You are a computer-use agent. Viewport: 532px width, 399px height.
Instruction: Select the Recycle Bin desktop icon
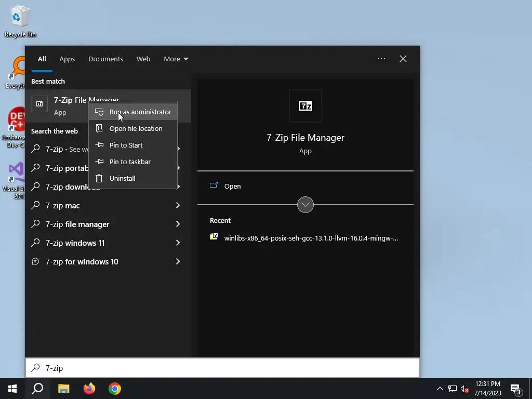[20, 21]
